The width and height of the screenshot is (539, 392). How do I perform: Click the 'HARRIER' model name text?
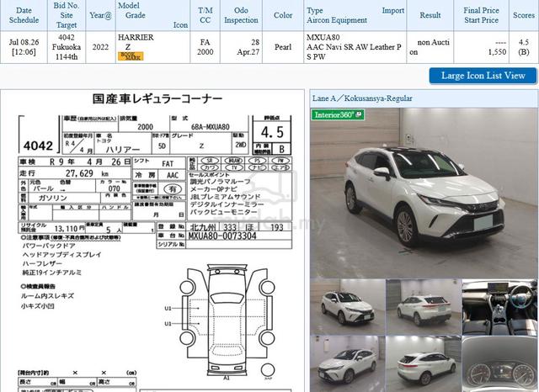[136, 37]
